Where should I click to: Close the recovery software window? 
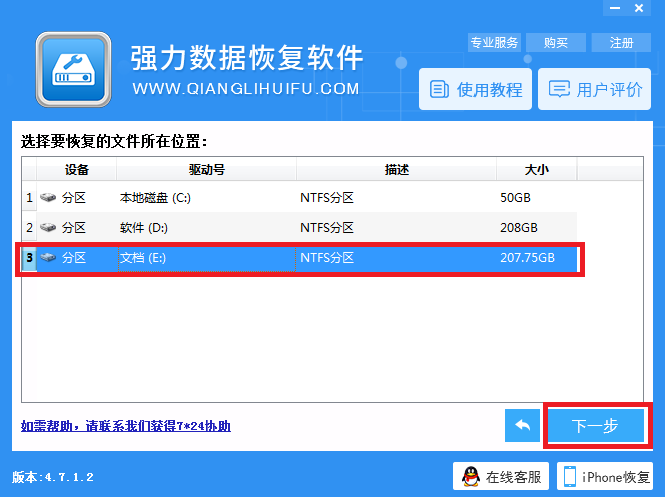(639, 8)
